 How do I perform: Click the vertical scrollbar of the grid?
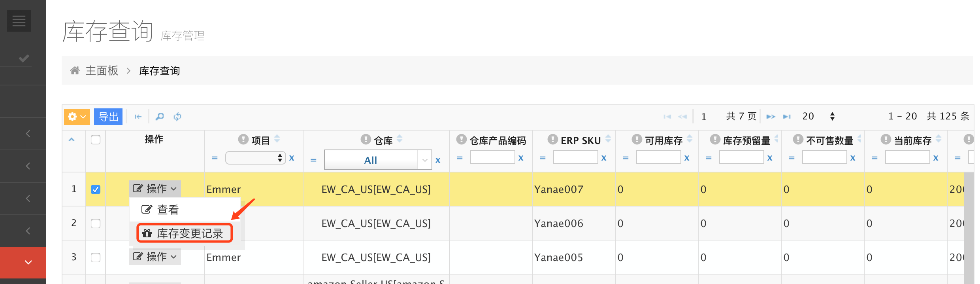(969, 228)
